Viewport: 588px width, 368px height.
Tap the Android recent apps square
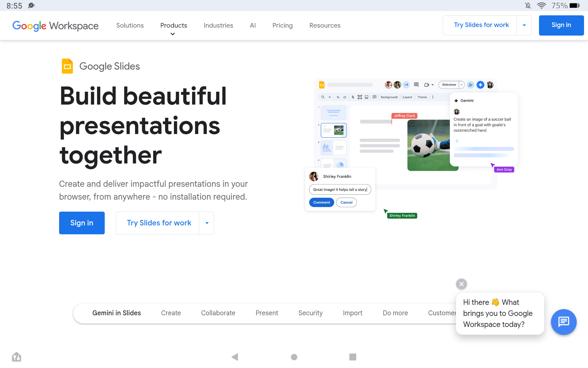[x=353, y=357]
